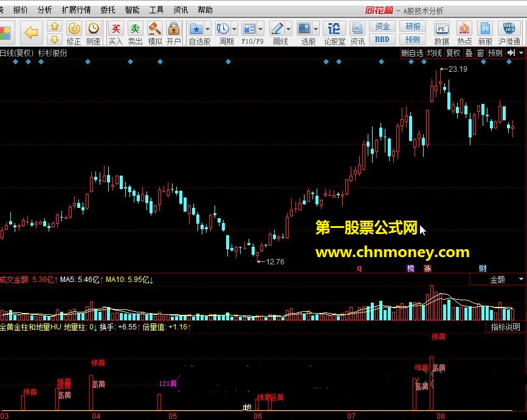Click 删自选 to remove from watchlist
Image resolution: width=527 pixels, height=420 pixels.
412,53
